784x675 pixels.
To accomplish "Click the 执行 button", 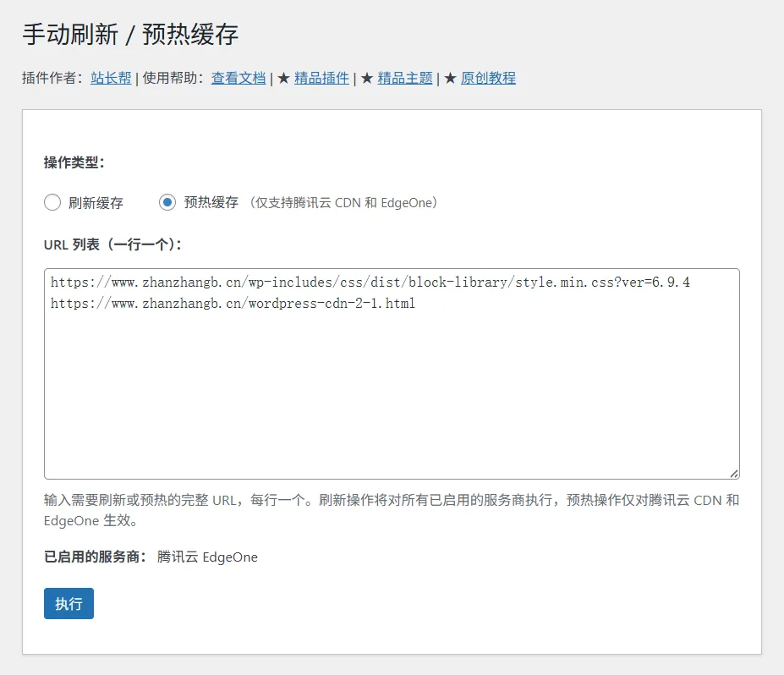I will click(x=69, y=603).
